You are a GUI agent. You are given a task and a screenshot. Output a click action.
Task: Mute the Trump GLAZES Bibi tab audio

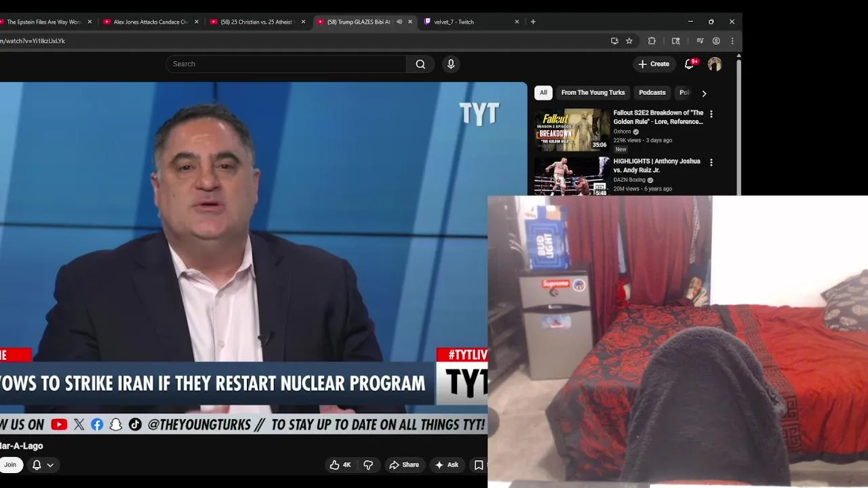[x=399, y=22]
